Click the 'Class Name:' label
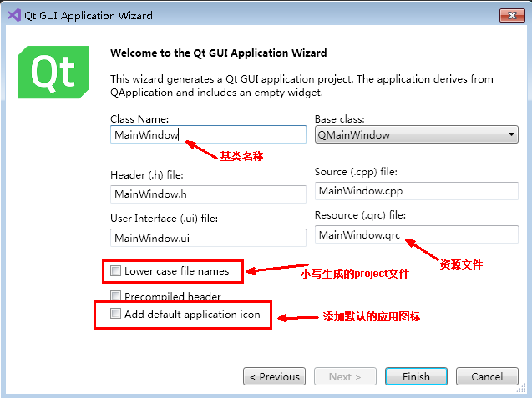532x398 pixels. [139, 119]
